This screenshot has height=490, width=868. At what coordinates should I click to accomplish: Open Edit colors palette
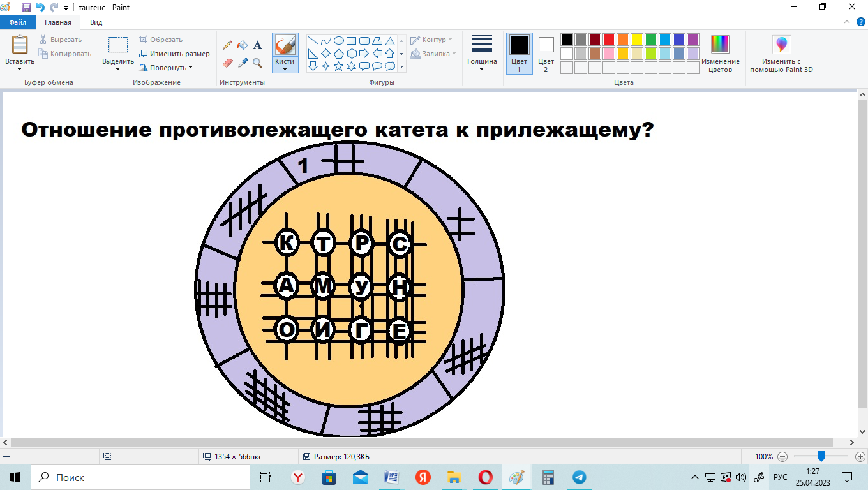(720, 54)
